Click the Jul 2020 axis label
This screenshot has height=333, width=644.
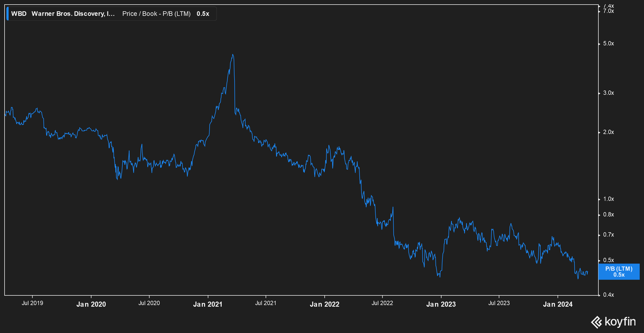click(149, 303)
